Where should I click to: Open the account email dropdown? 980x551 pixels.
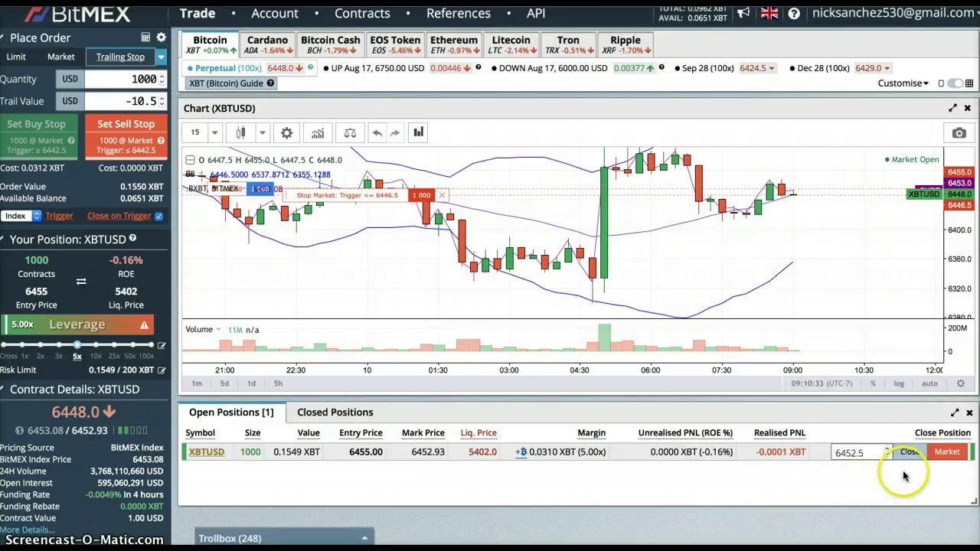(x=895, y=13)
